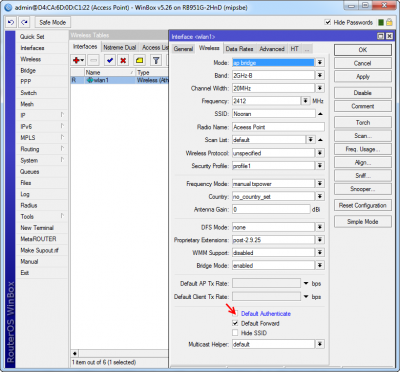Click the Apply button
Viewport: 400px width, 372px height.
click(363, 76)
